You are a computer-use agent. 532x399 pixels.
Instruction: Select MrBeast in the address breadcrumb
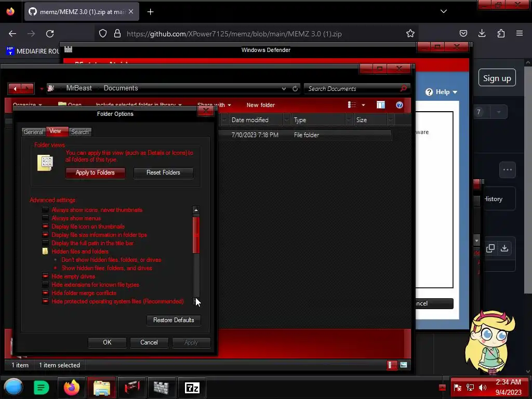pos(79,88)
